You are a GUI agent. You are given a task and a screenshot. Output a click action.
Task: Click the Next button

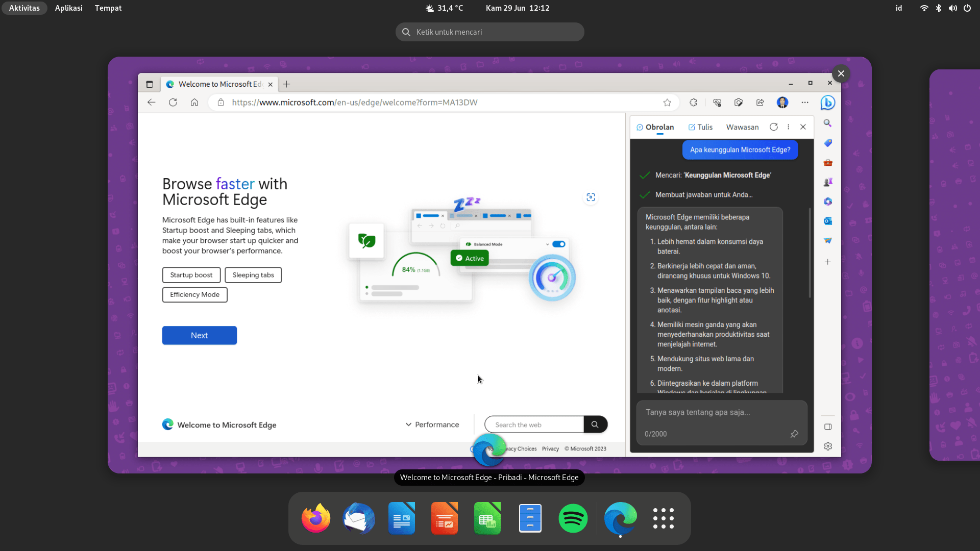(x=200, y=335)
